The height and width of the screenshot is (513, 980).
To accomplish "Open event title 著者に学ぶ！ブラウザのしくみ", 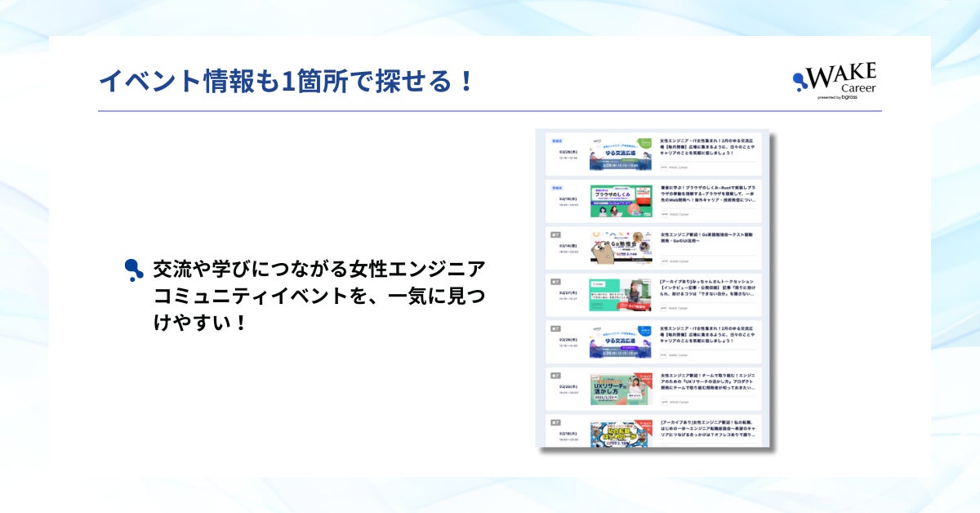I will tap(707, 193).
